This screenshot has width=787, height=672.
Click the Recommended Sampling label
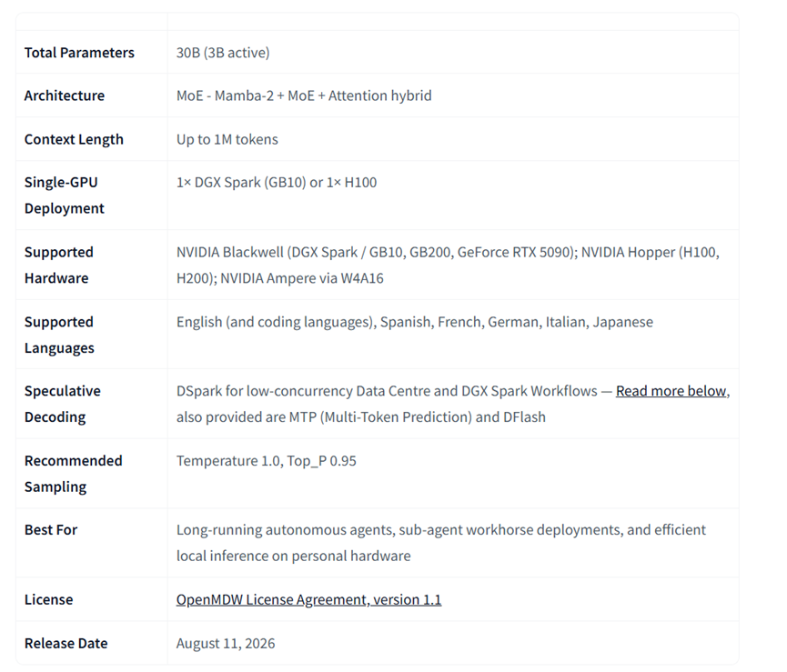[x=74, y=474]
